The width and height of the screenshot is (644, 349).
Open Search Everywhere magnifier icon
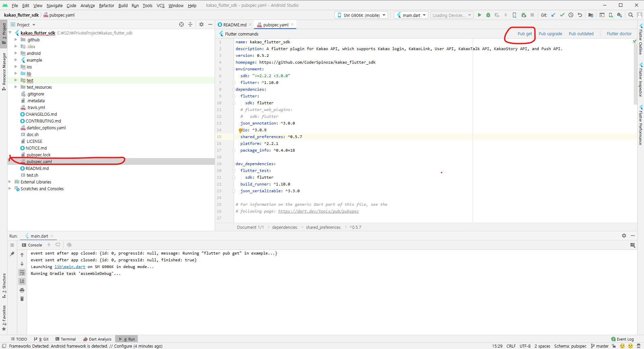630,15
